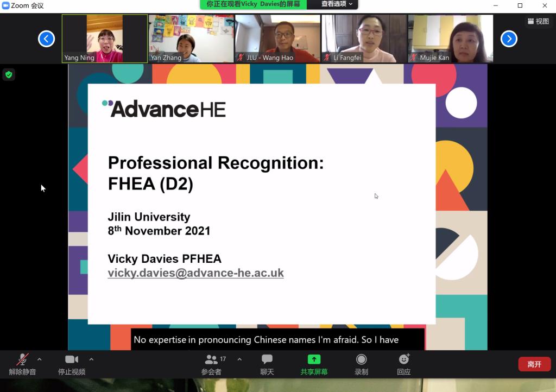Start recording with 录制 button

coord(361,364)
